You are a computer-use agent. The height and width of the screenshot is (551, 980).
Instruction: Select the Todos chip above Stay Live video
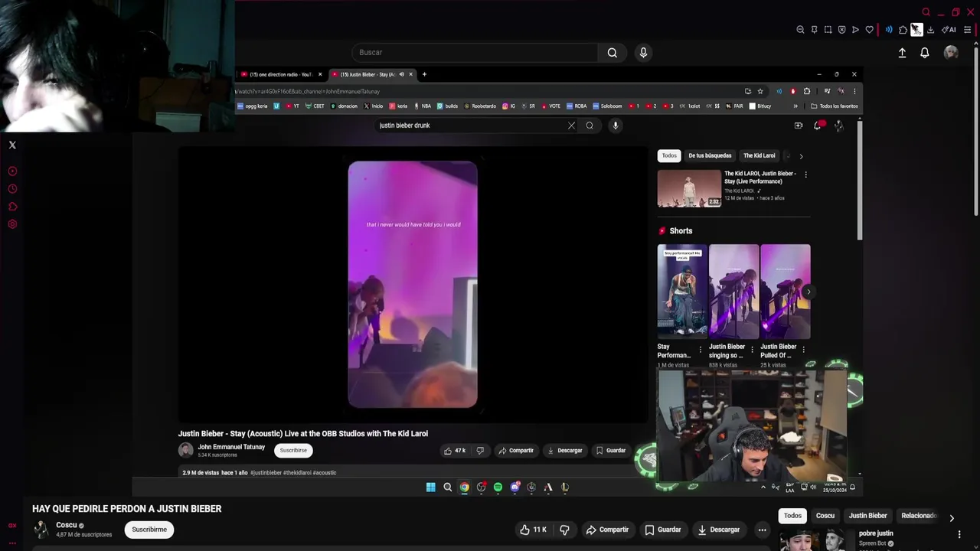[x=669, y=155]
